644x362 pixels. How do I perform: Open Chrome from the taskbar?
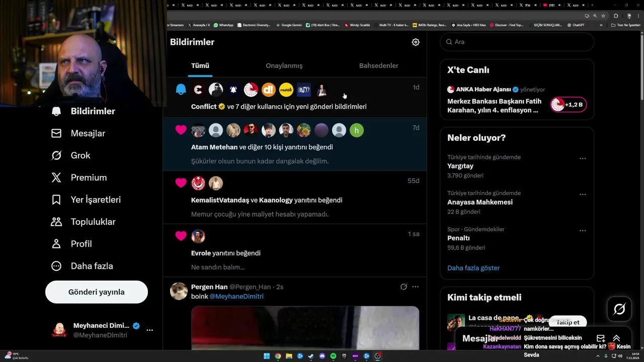point(278,356)
